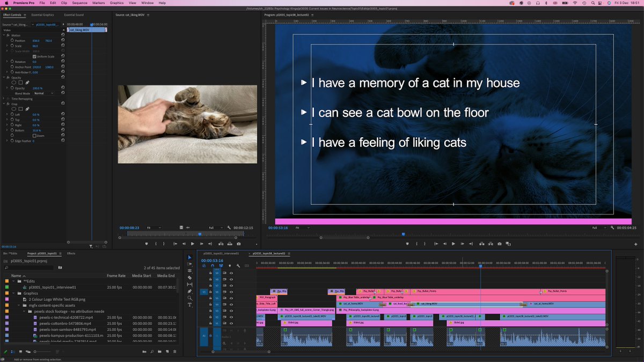Toggle V3 track sync lock
The width and height of the screenshot is (644, 362).
tap(225, 311)
